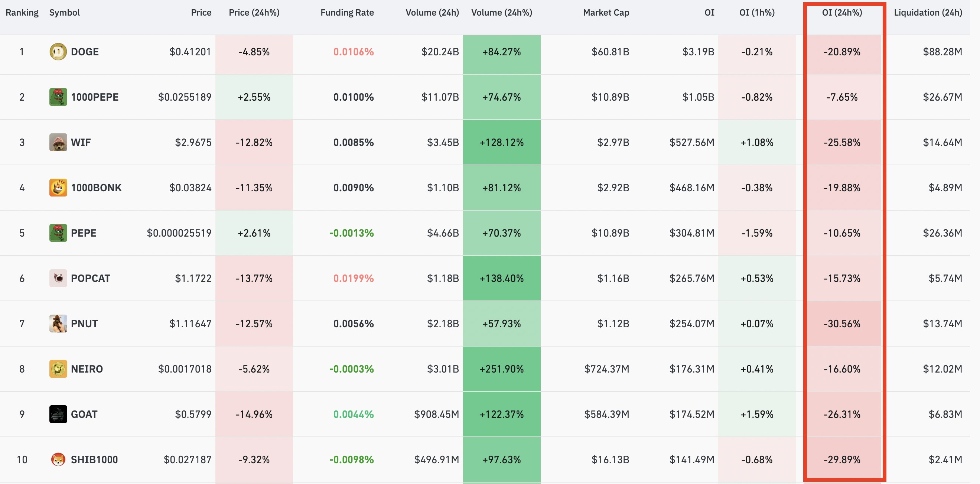Open the POPCAT symbol name link
The height and width of the screenshot is (484, 980).
90,278
